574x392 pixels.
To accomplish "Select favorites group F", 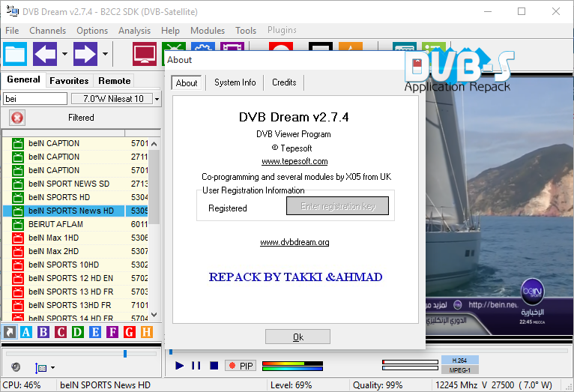I will [112, 332].
